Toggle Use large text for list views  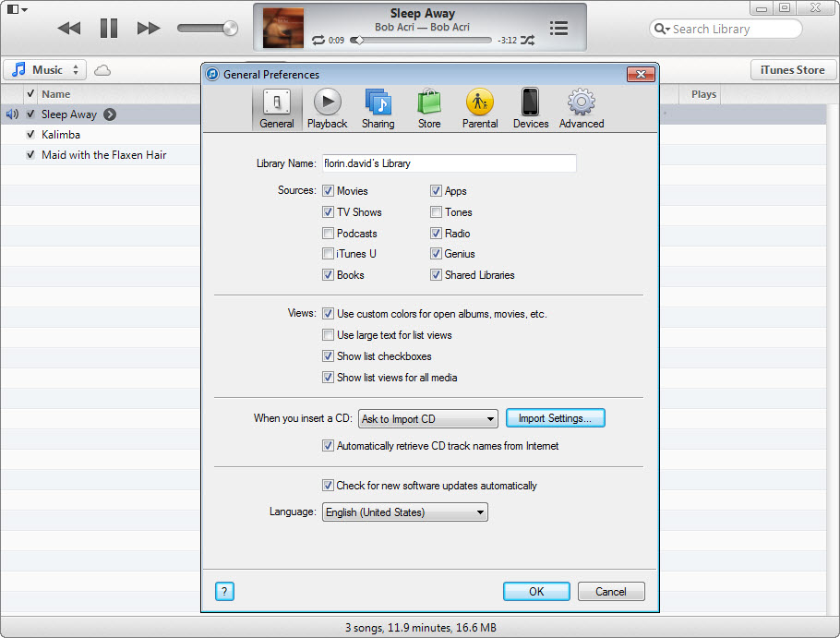coord(329,335)
